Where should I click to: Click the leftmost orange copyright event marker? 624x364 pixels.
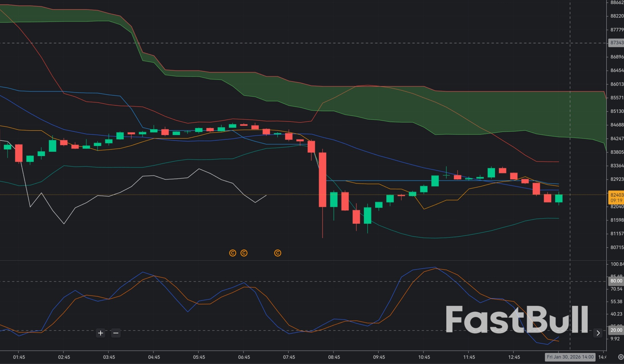pyautogui.click(x=232, y=253)
